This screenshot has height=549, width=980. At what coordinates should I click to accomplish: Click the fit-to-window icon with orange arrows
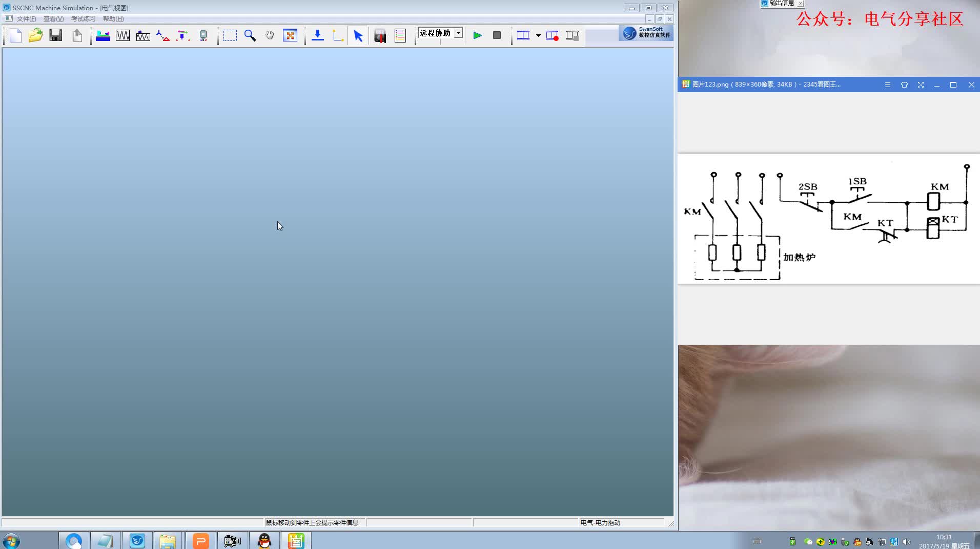pos(290,35)
